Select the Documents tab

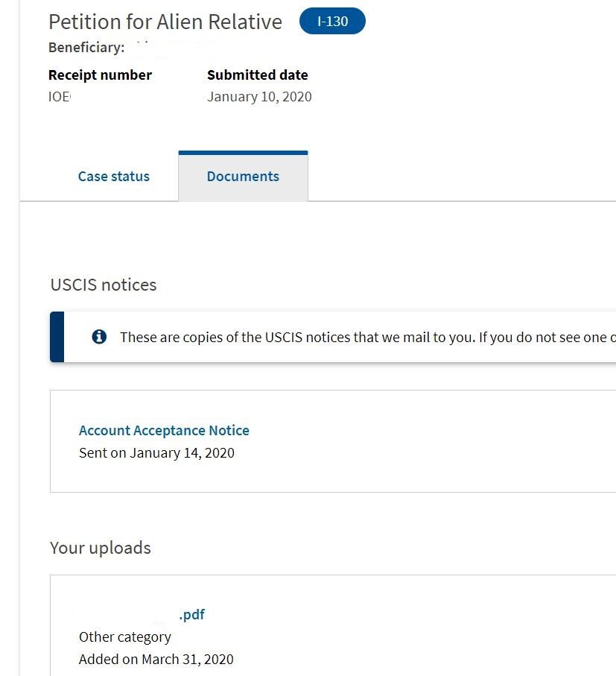(x=243, y=177)
